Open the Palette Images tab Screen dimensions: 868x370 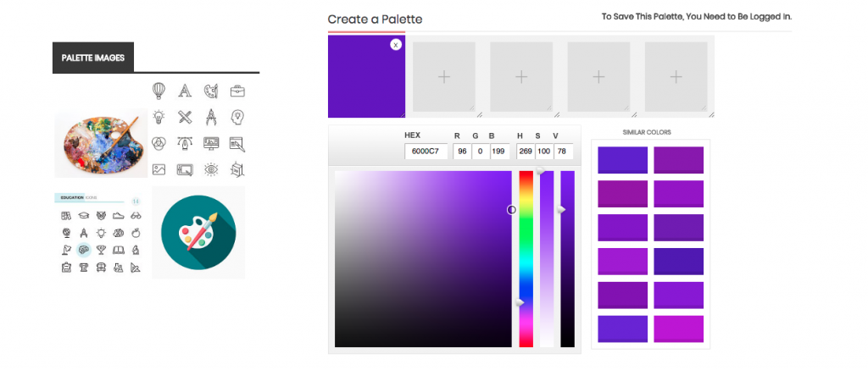tap(93, 58)
